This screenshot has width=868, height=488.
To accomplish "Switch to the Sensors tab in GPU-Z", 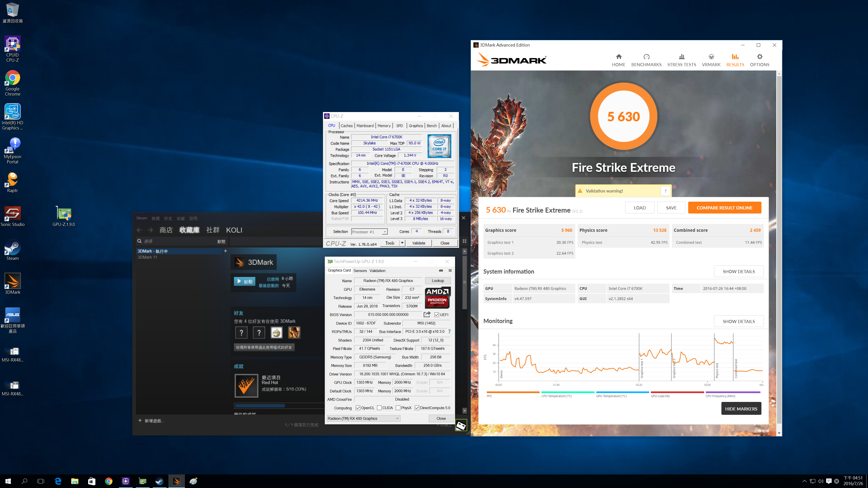I will [x=360, y=271].
